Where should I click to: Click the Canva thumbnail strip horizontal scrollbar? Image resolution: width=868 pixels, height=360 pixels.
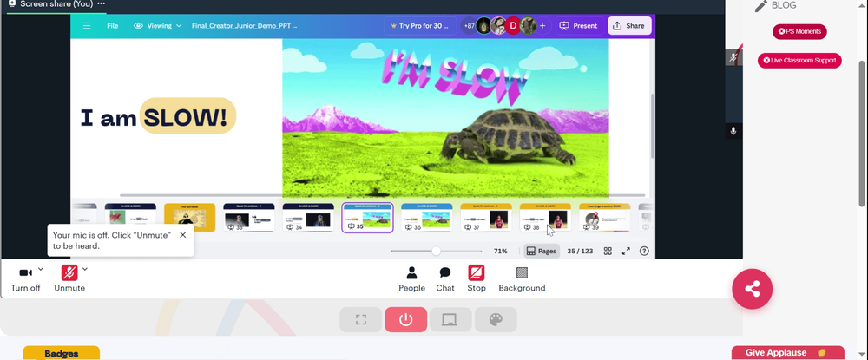pos(382,195)
